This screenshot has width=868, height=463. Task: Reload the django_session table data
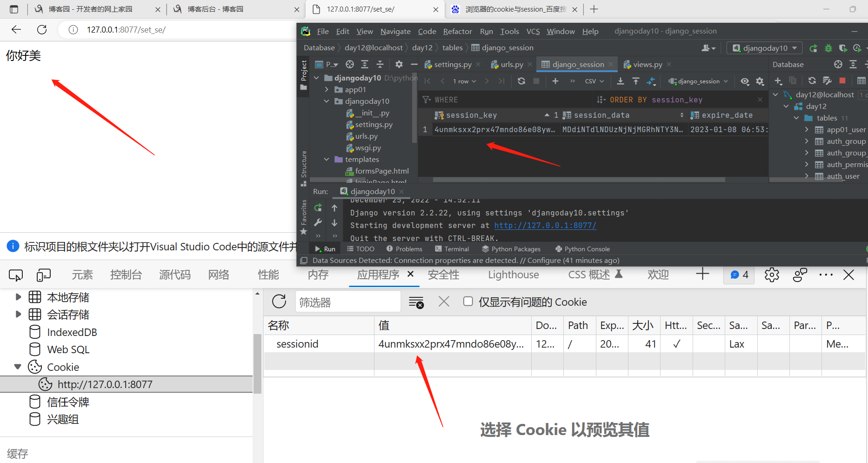521,81
